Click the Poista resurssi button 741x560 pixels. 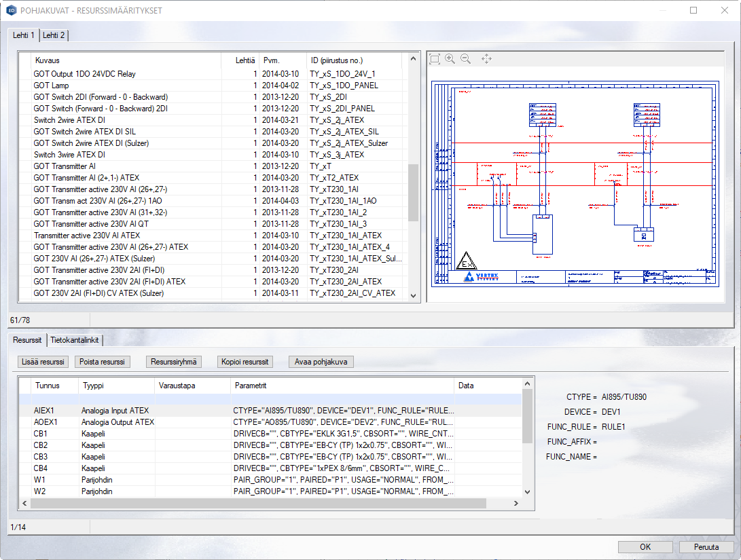click(102, 362)
